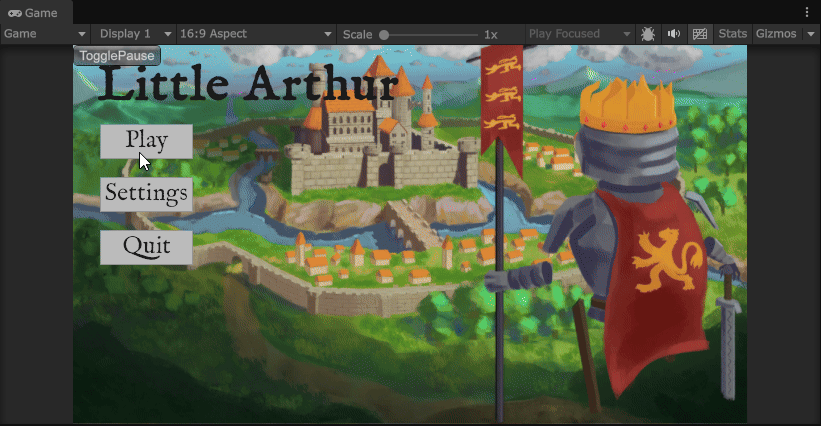Expand the Gizmos dropdown arrow

pyautogui.click(x=811, y=34)
